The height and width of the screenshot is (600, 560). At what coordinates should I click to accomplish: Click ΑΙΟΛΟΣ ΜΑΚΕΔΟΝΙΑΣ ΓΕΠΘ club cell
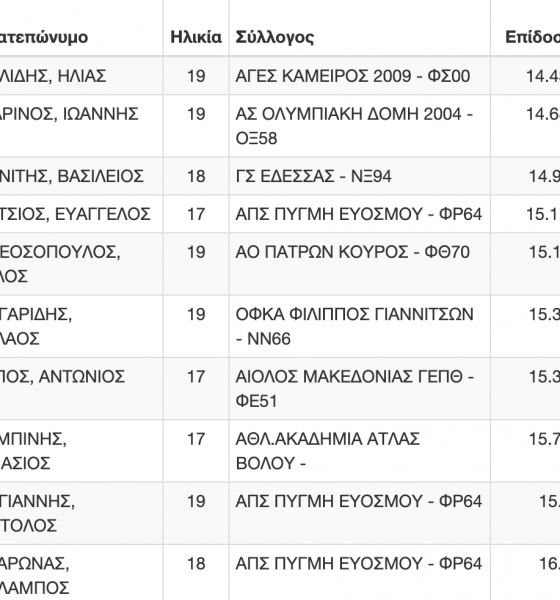coord(355,389)
